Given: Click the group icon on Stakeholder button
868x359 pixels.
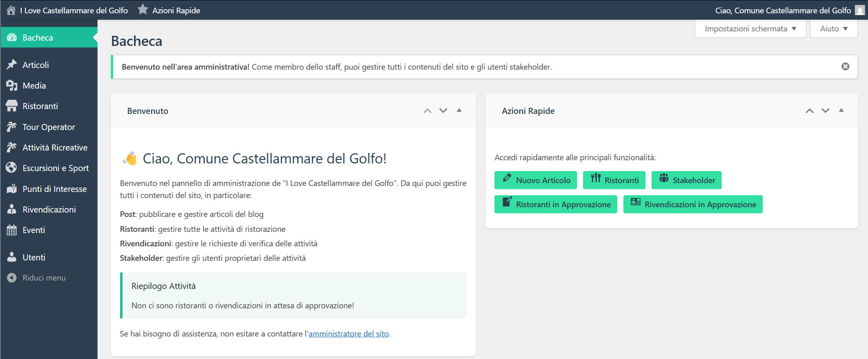Looking at the screenshot, I should 664,178.
